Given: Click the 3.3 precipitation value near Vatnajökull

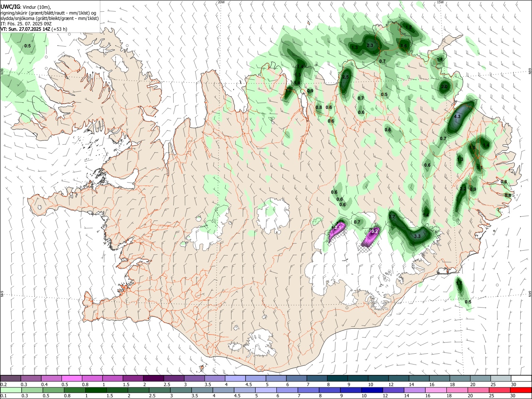Looking at the screenshot, I should pos(418,236).
